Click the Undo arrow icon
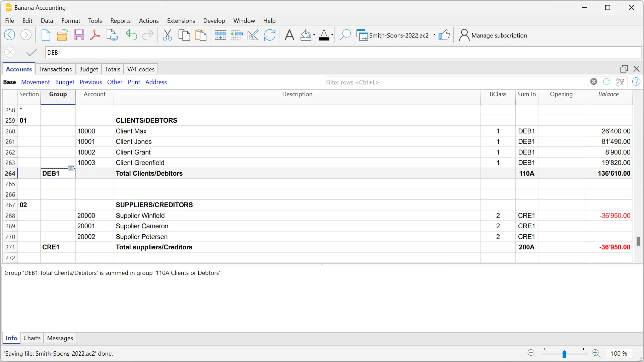 pos(131,35)
